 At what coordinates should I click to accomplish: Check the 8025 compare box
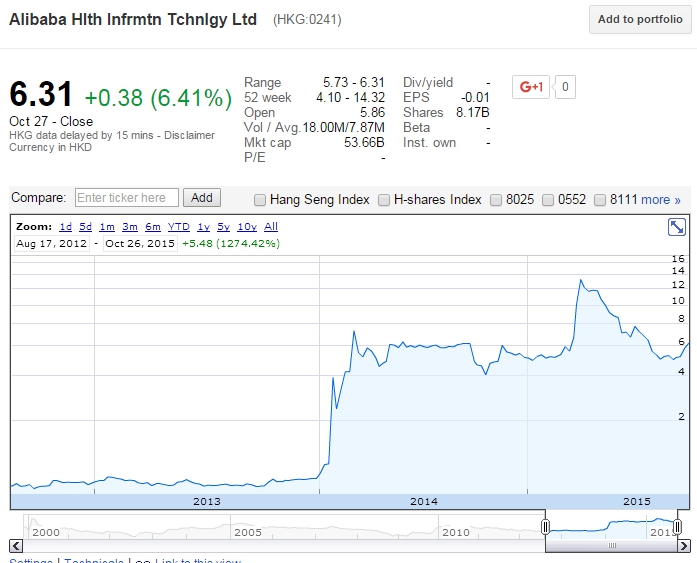[496, 200]
